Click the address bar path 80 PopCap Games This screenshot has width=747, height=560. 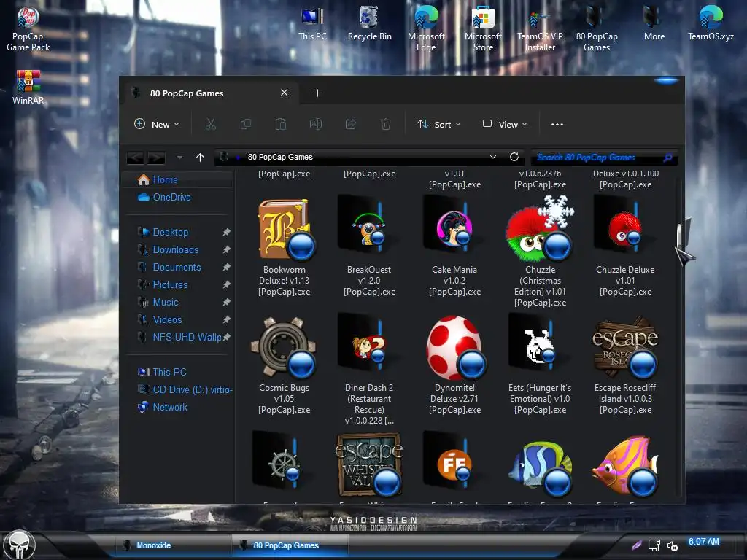(280, 157)
